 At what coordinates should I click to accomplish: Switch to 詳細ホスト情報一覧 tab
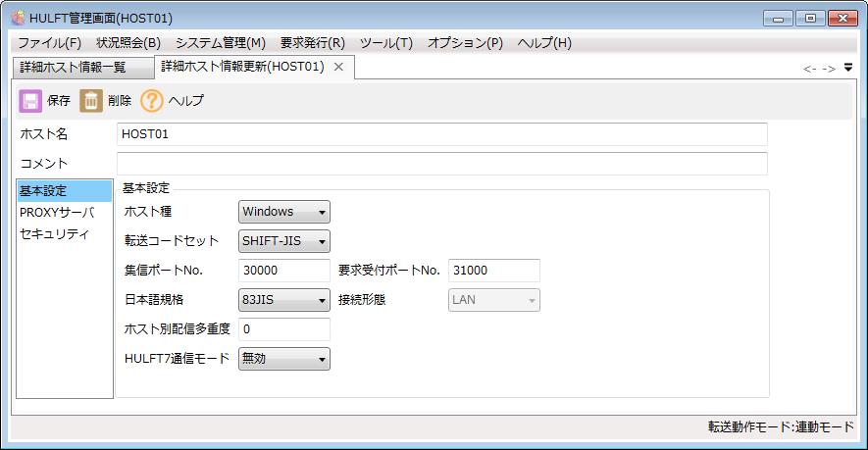pyautogui.click(x=83, y=68)
